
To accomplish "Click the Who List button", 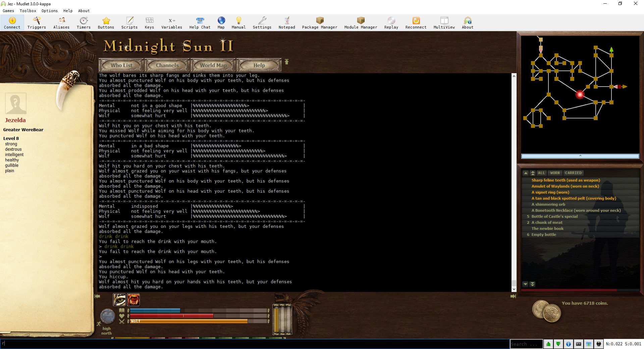I will coord(121,65).
